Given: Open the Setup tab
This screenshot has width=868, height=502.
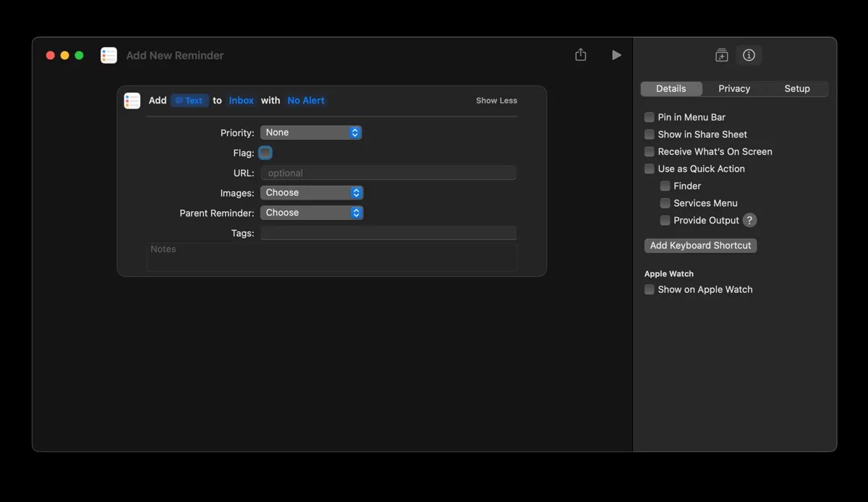Looking at the screenshot, I should 796,88.
